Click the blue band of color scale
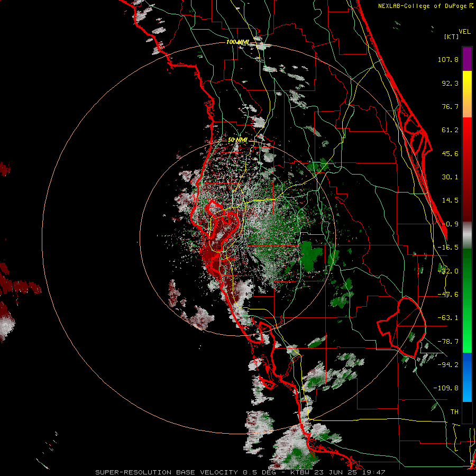The width and height of the screenshot is (476, 476). click(x=467, y=377)
